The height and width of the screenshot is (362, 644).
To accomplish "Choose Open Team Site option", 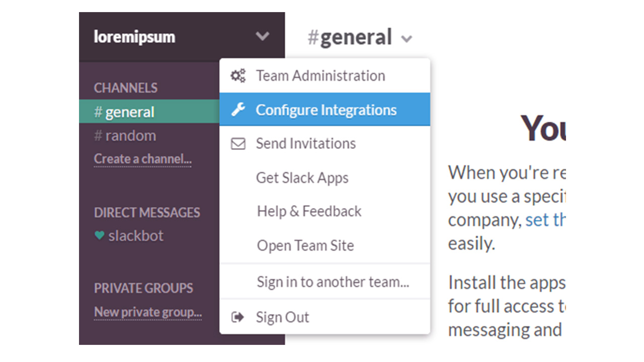I will point(305,245).
